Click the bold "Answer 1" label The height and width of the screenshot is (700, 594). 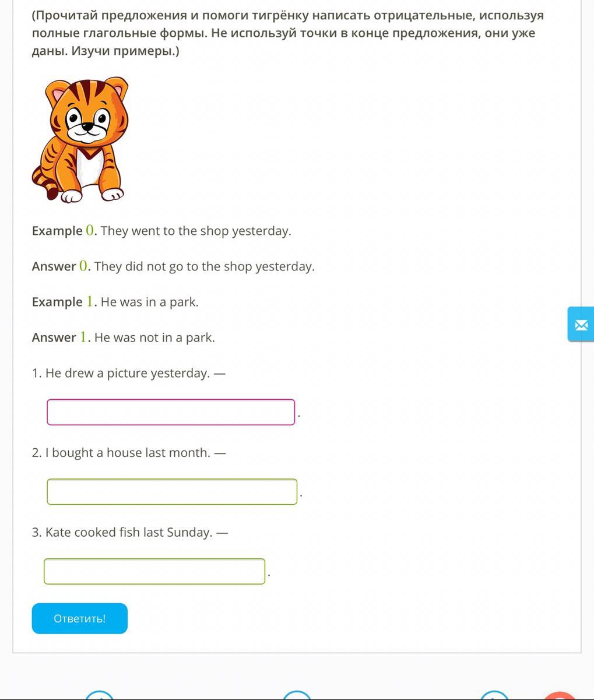point(60,337)
